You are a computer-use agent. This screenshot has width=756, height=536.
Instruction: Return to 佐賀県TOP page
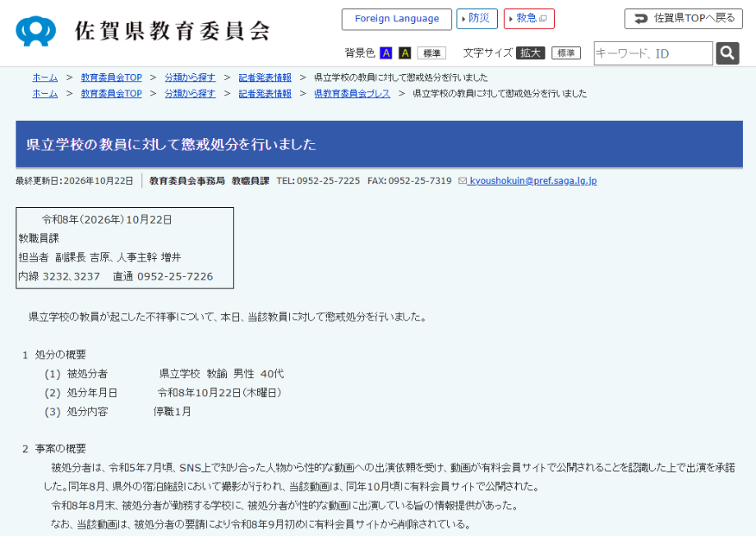(x=684, y=19)
